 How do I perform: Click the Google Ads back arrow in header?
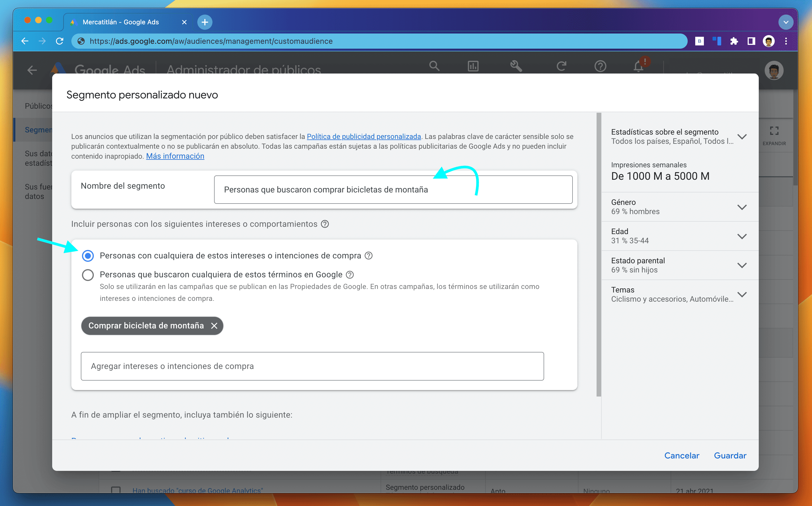point(32,70)
